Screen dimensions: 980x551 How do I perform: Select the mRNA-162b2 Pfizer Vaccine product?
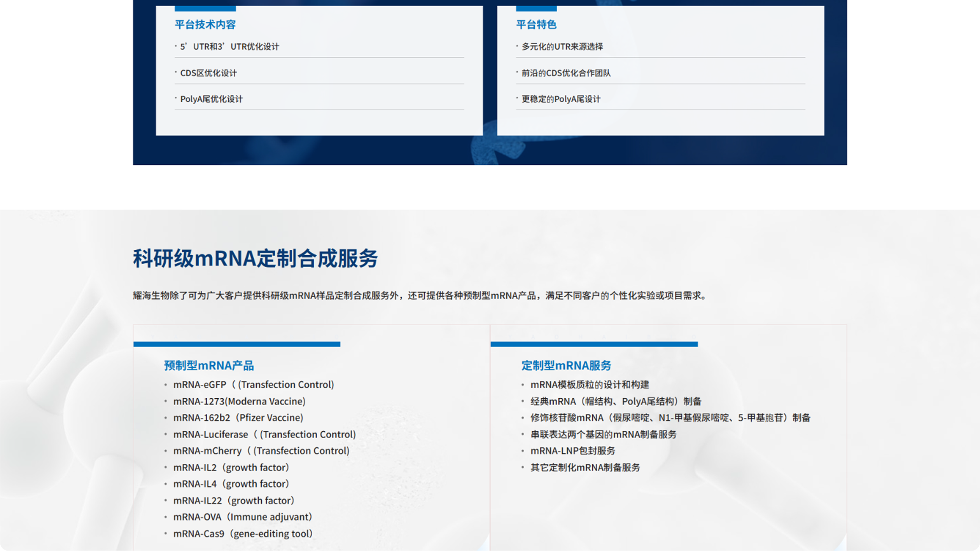238,418
